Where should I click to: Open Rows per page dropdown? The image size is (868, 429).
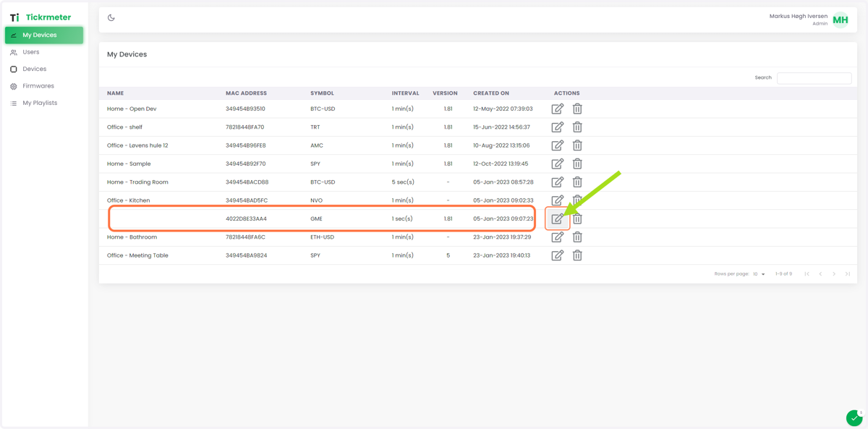coord(759,274)
